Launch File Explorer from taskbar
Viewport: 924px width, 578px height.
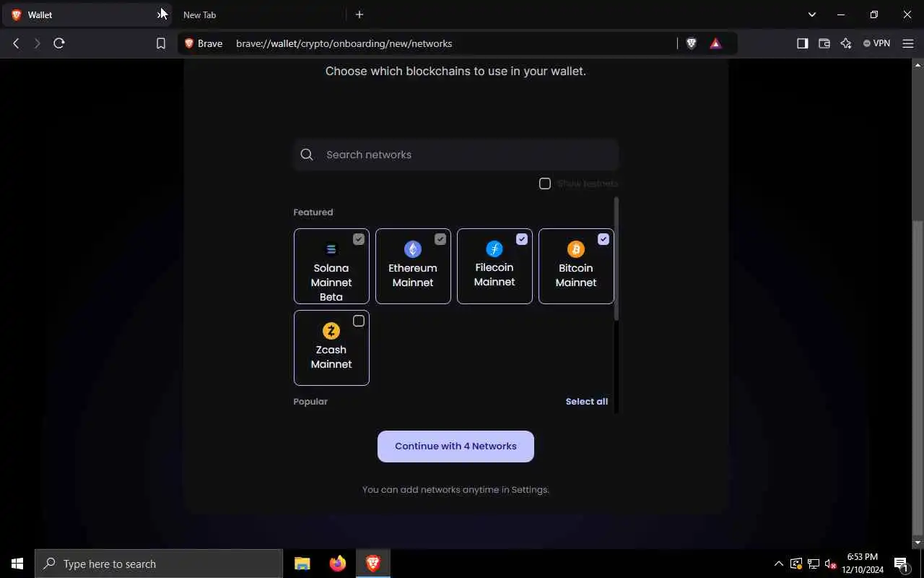[302, 564]
